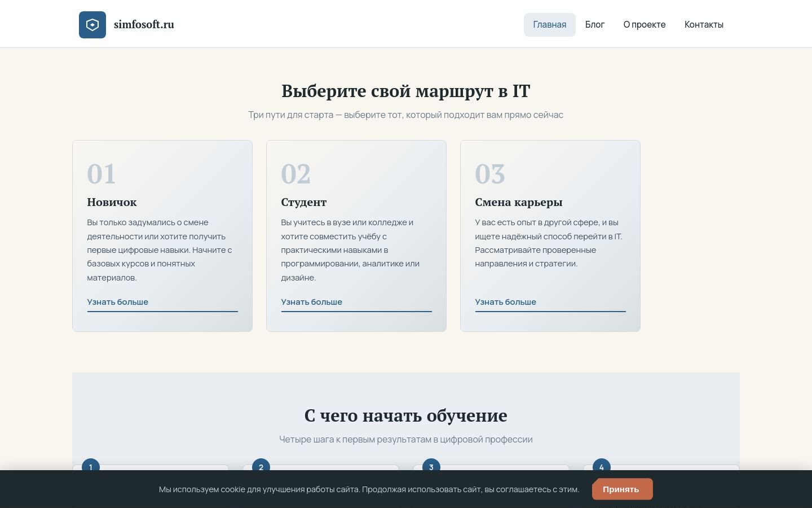Click the description starting У вас есть опыт
Viewport: 812px width, 508px height.
(x=549, y=243)
